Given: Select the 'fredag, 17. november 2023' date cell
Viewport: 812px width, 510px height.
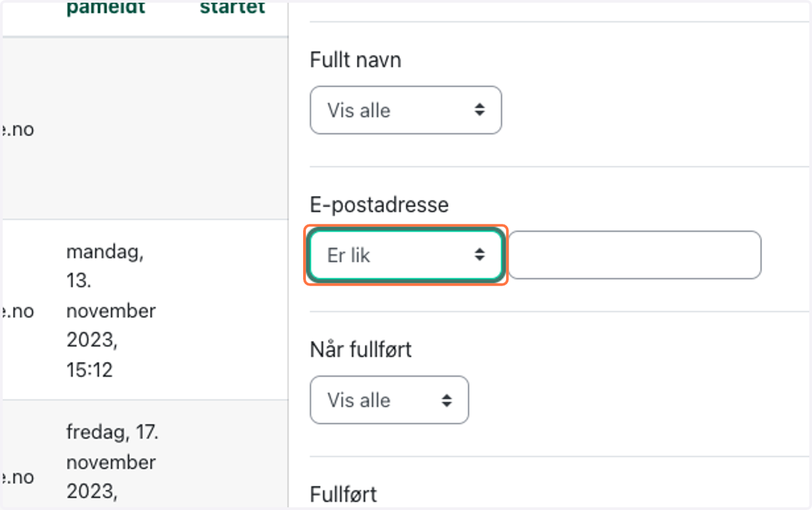Looking at the screenshot, I should coord(112,463).
